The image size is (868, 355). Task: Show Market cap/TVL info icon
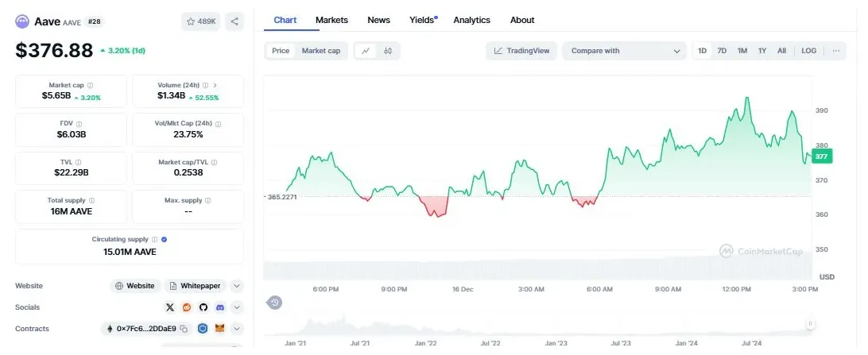[215, 163]
